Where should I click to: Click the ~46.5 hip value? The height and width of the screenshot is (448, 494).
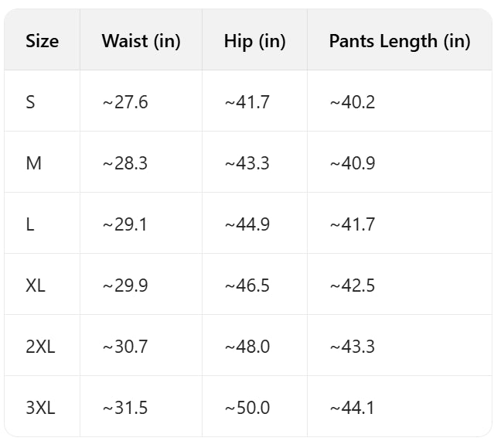(x=247, y=286)
